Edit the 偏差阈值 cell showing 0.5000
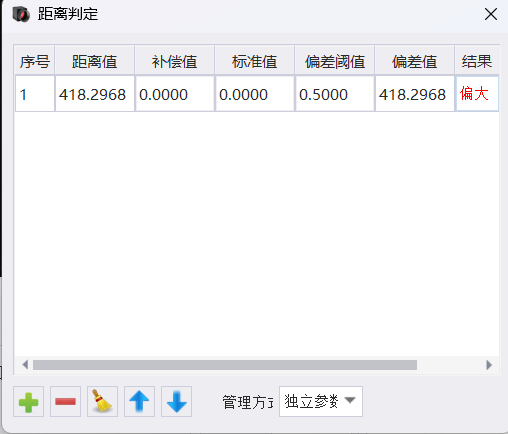 pyautogui.click(x=335, y=94)
